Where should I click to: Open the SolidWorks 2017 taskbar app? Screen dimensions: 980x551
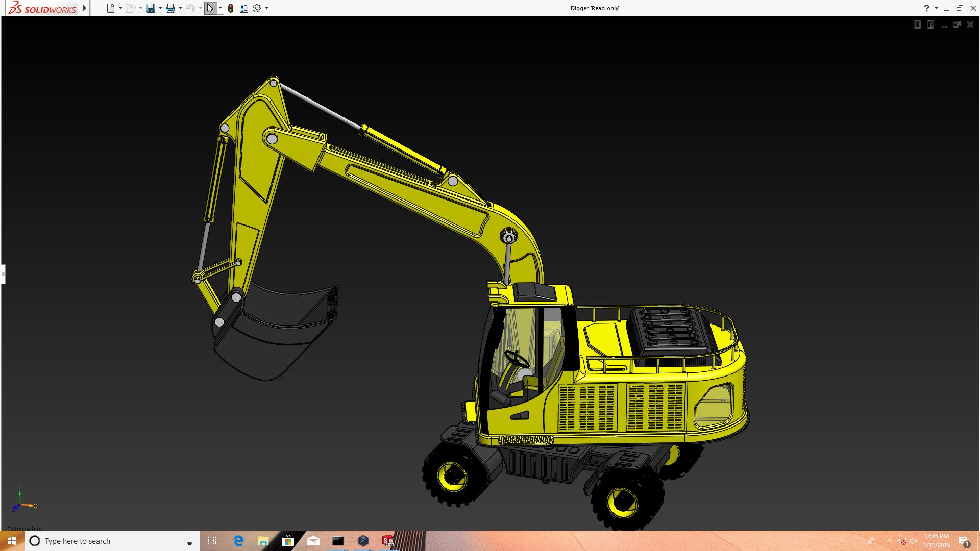pyautogui.click(x=388, y=541)
